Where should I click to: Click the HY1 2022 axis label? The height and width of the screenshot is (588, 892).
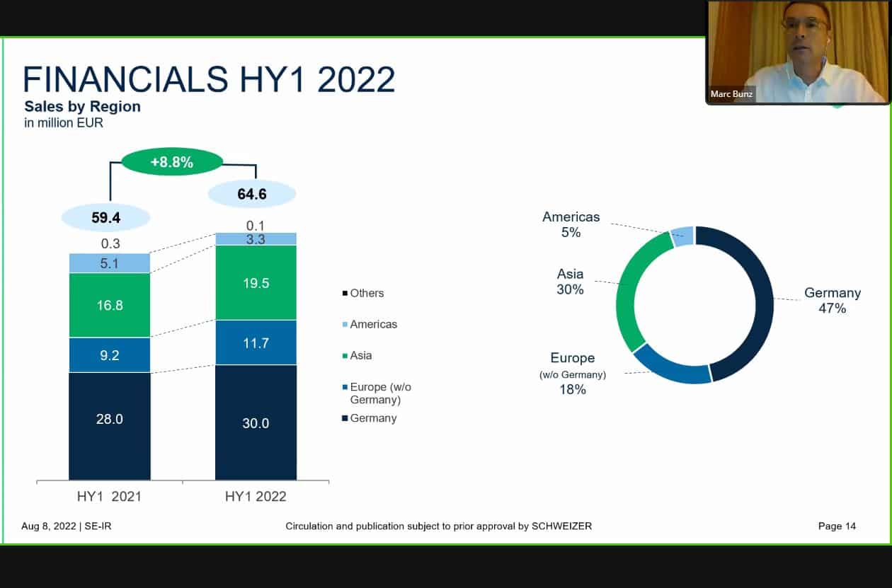256,496
